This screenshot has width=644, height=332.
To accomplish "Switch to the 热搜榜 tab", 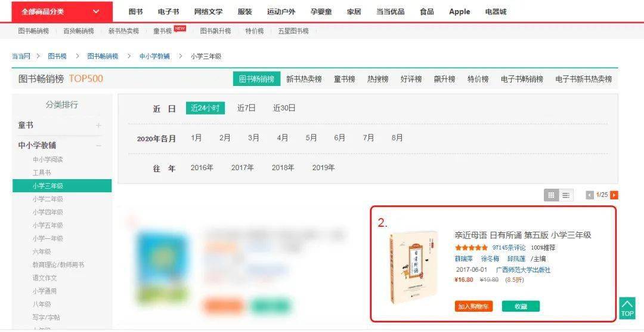I will (x=378, y=79).
